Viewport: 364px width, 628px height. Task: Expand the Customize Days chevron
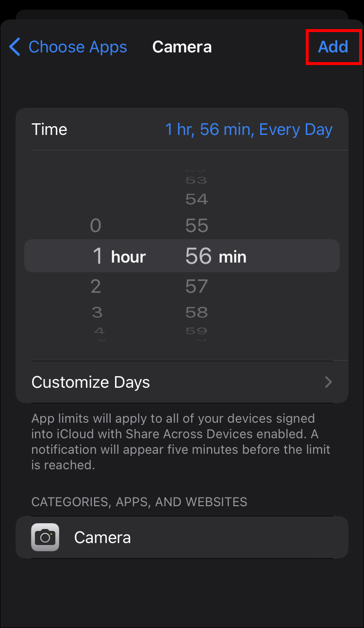click(329, 382)
